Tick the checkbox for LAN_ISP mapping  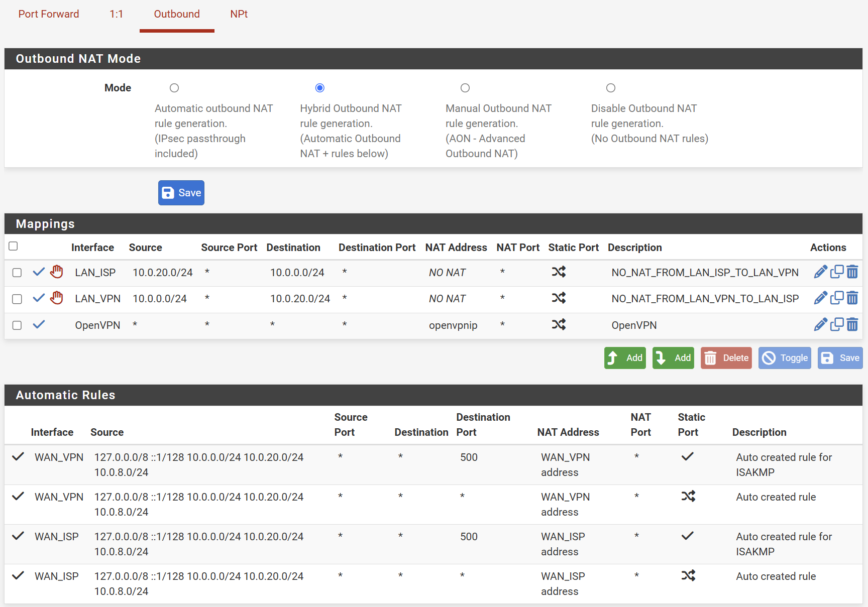[17, 273]
